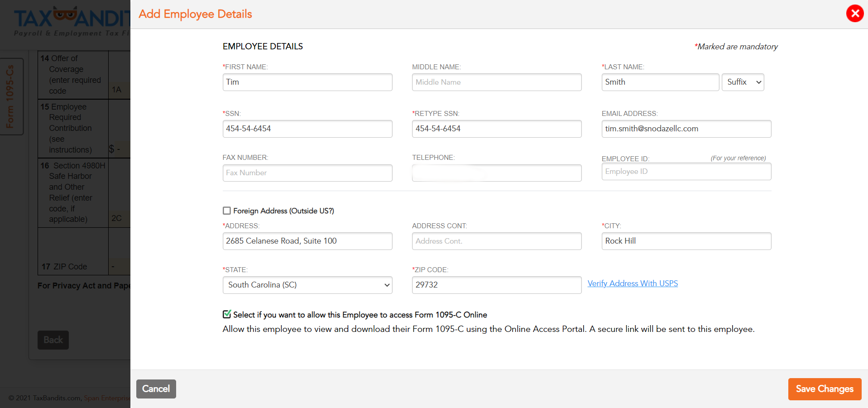Select the Email Address field with tim.smith@snodazellc.com
This screenshot has width=868, height=408.
pos(686,129)
